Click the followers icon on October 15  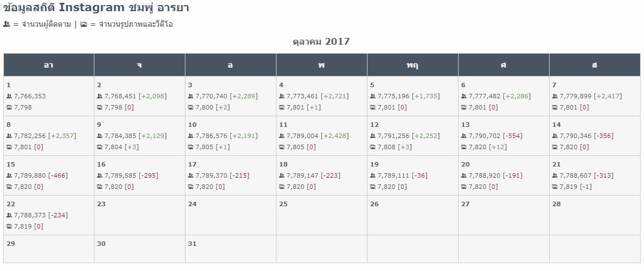(9, 175)
